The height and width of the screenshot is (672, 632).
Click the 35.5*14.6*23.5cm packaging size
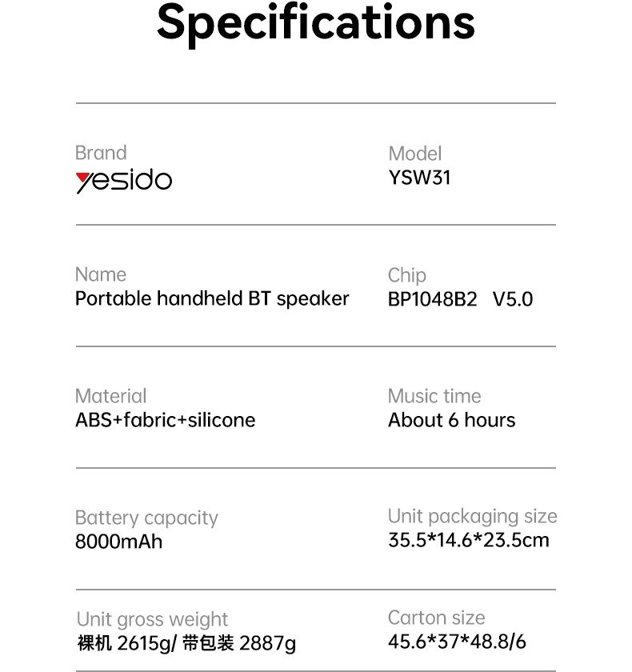pos(468,540)
